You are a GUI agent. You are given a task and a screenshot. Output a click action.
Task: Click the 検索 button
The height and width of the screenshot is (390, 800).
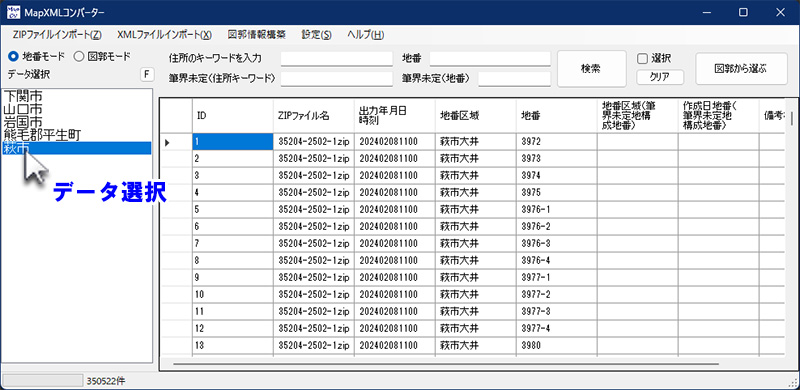[x=591, y=68]
